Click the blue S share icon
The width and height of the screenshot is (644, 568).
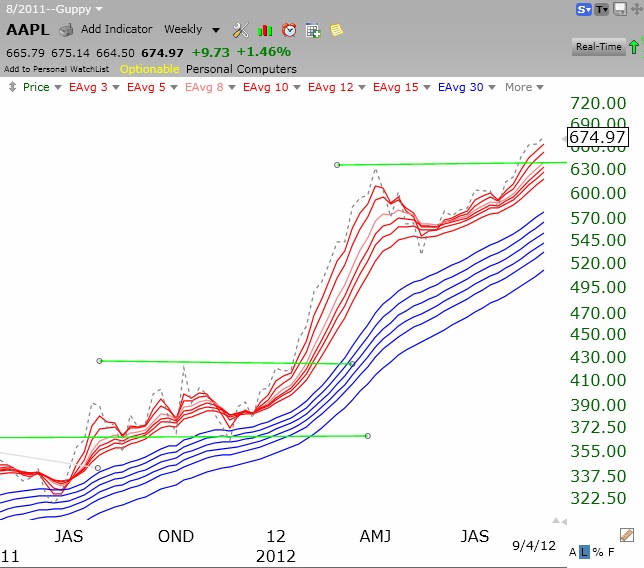pos(583,9)
